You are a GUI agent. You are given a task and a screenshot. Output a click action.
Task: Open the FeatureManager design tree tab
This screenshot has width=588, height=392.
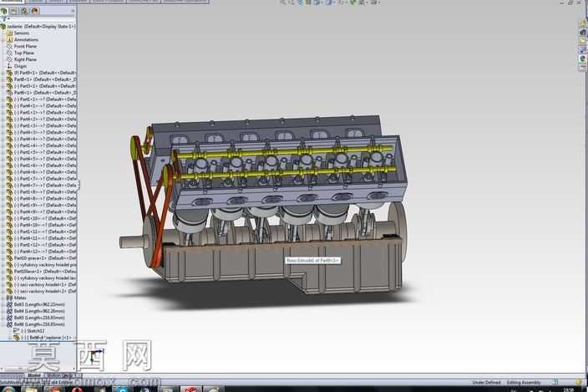pos(4,11)
